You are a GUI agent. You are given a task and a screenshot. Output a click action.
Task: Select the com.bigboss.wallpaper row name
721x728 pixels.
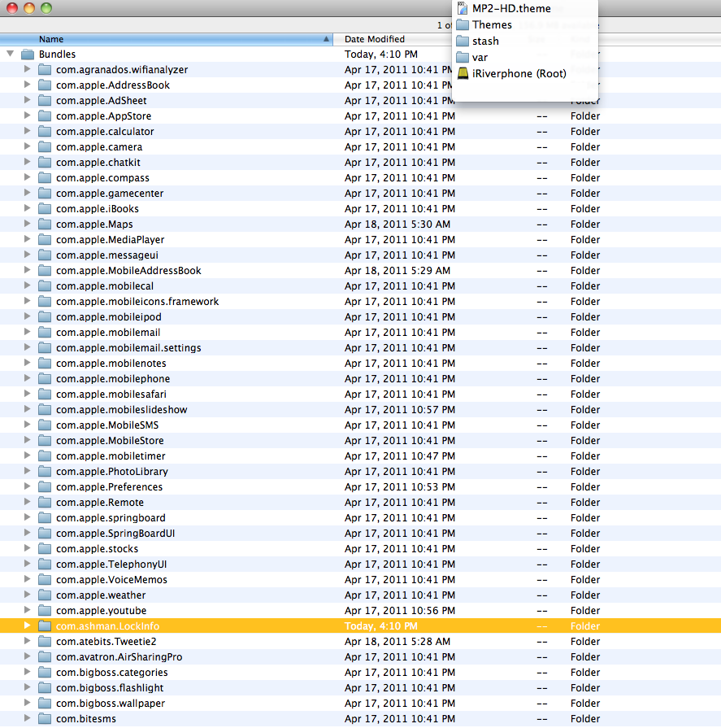pyautogui.click(x=111, y=703)
